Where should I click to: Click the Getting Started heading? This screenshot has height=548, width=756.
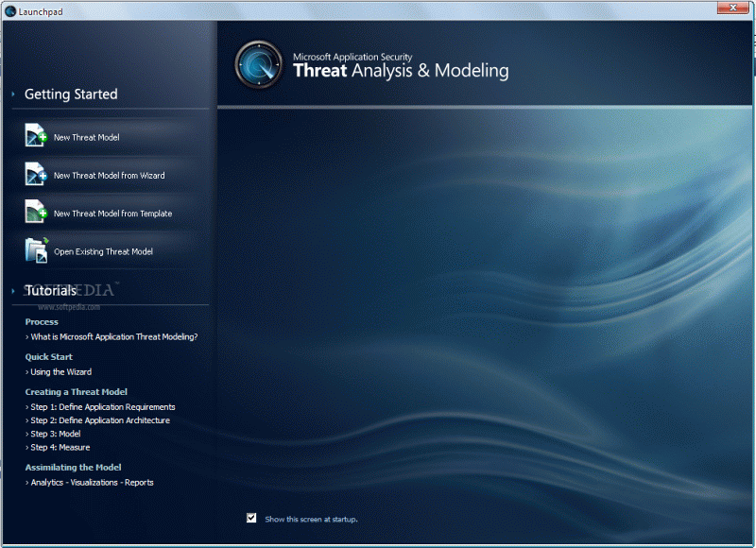71,94
